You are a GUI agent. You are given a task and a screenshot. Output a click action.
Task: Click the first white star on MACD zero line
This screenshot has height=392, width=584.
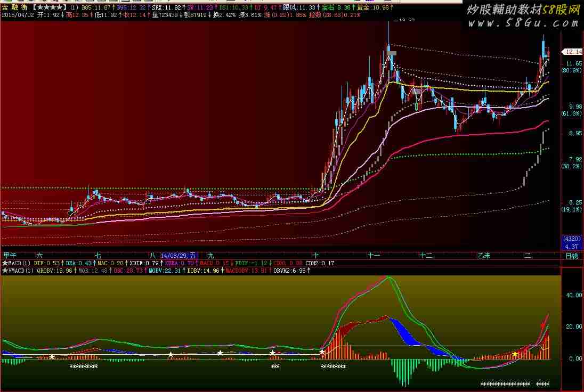pos(52,357)
